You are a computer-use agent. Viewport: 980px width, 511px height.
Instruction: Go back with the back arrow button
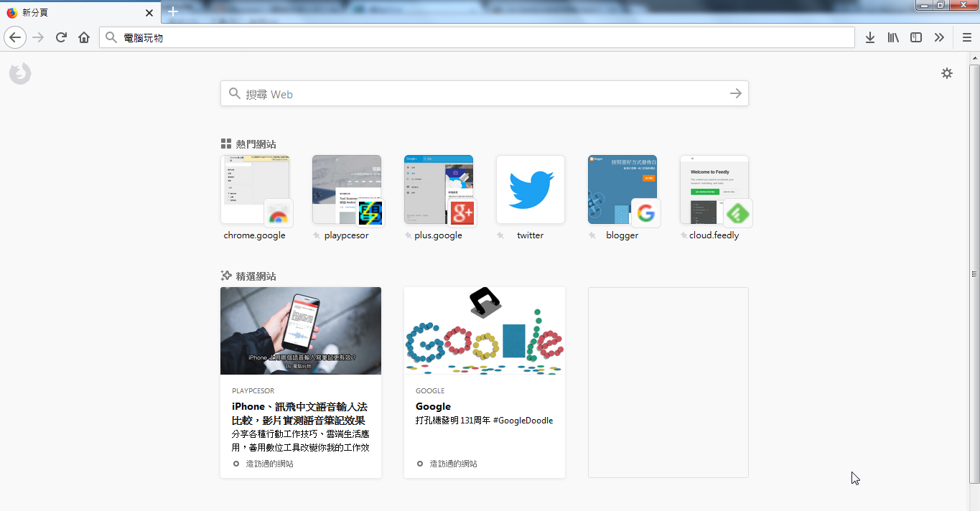(15, 37)
